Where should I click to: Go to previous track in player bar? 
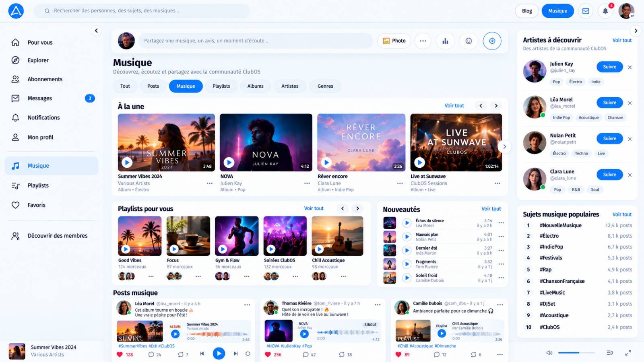coord(202,354)
